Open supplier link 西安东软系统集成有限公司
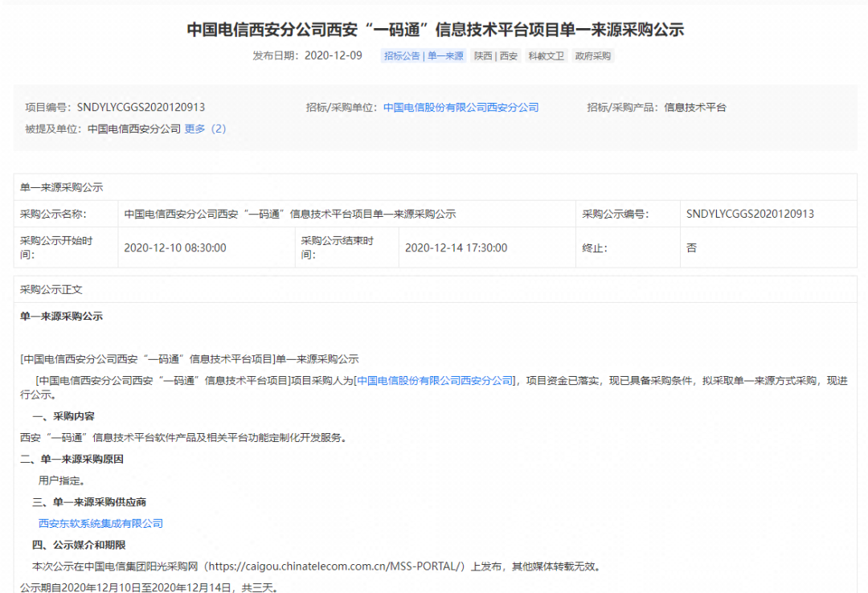 [x=100, y=524]
